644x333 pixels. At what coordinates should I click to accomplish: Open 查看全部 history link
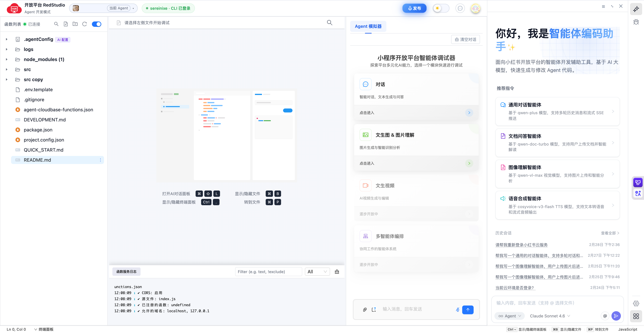pyautogui.click(x=610, y=233)
